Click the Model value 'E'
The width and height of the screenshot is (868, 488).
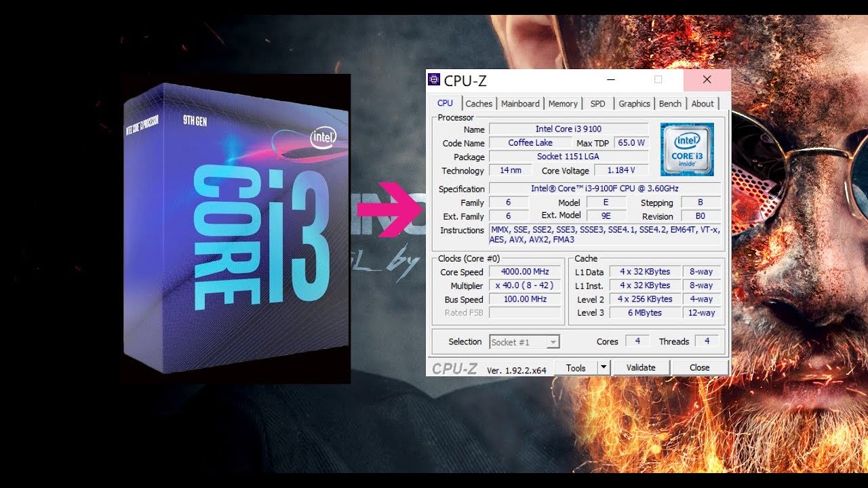[606, 202]
